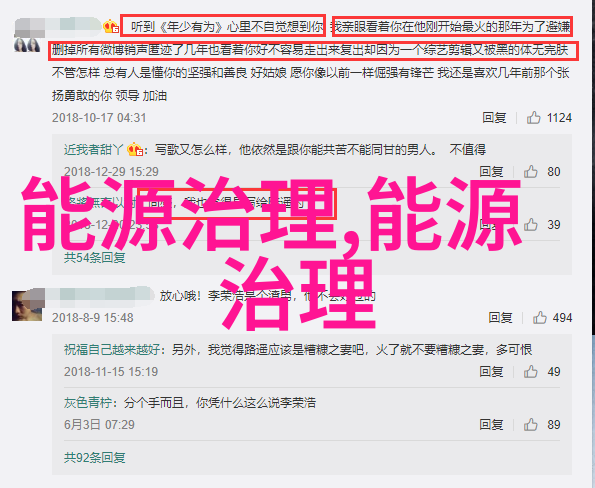The image size is (595, 488).
Task: Open user profile 近我者甜丫
Action: tap(93, 150)
